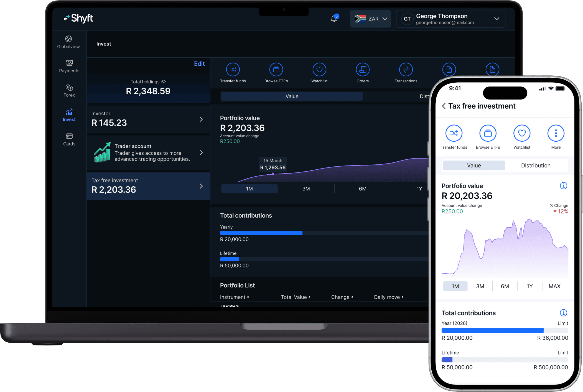Tap Browse ETF's icon on phone

488,133
